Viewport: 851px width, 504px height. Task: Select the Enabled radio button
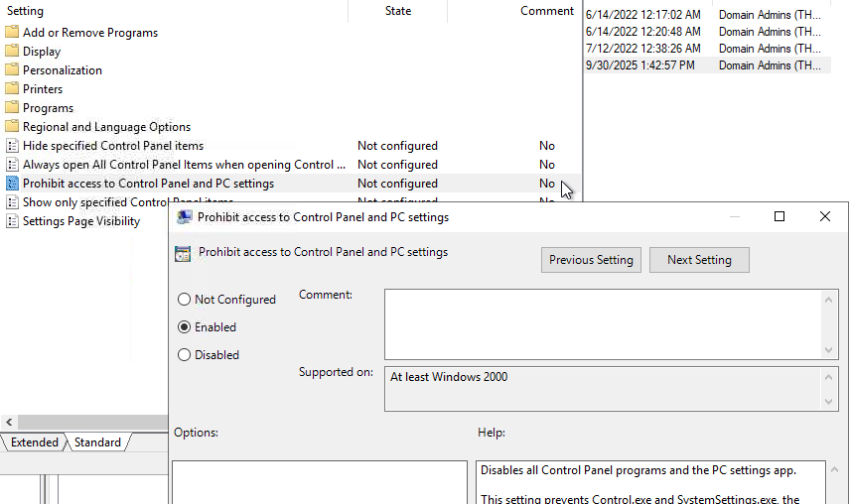coord(185,327)
